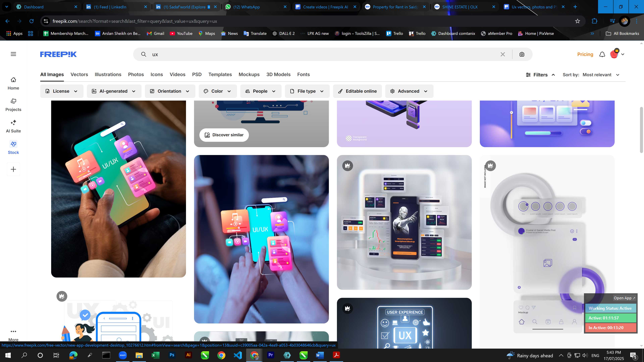The width and height of the screenshot is (644, 362).
Task: Bookmark this page with the star icon
Action: click(577, 21)
